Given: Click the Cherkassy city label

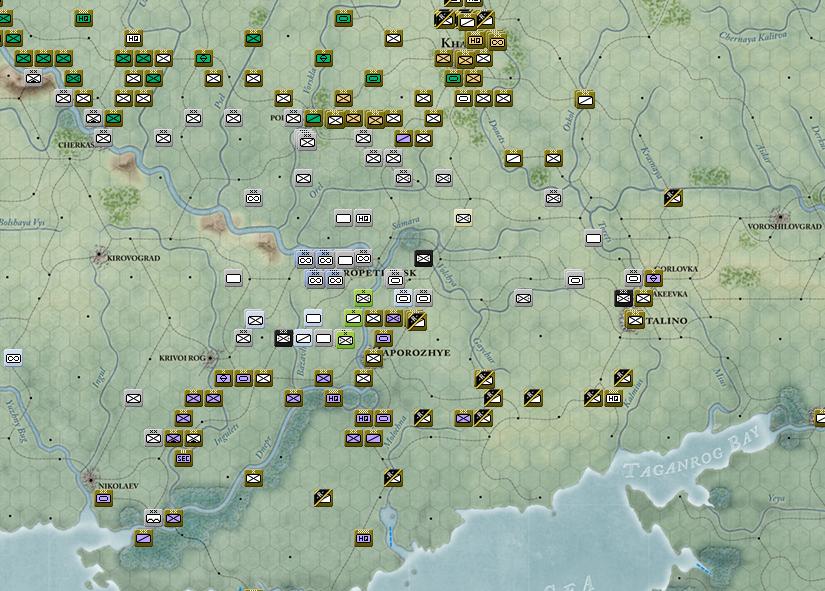Looking at the screenshot, I should click(x=77, y=145).
